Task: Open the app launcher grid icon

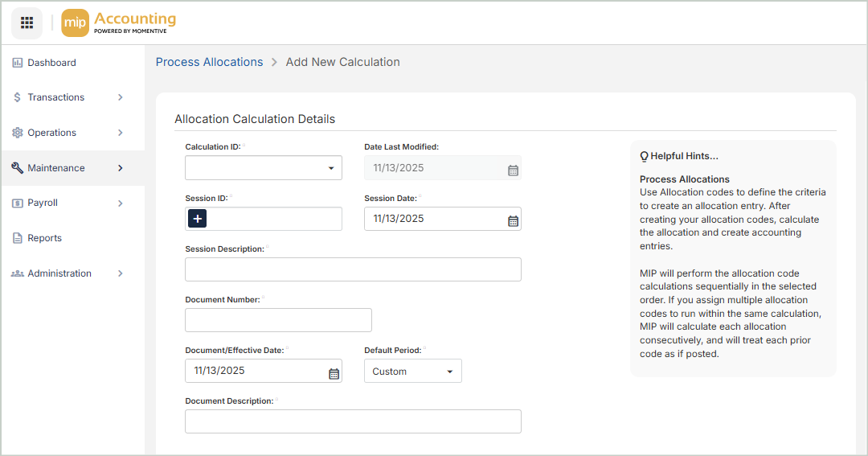Action: coord(27,23)
